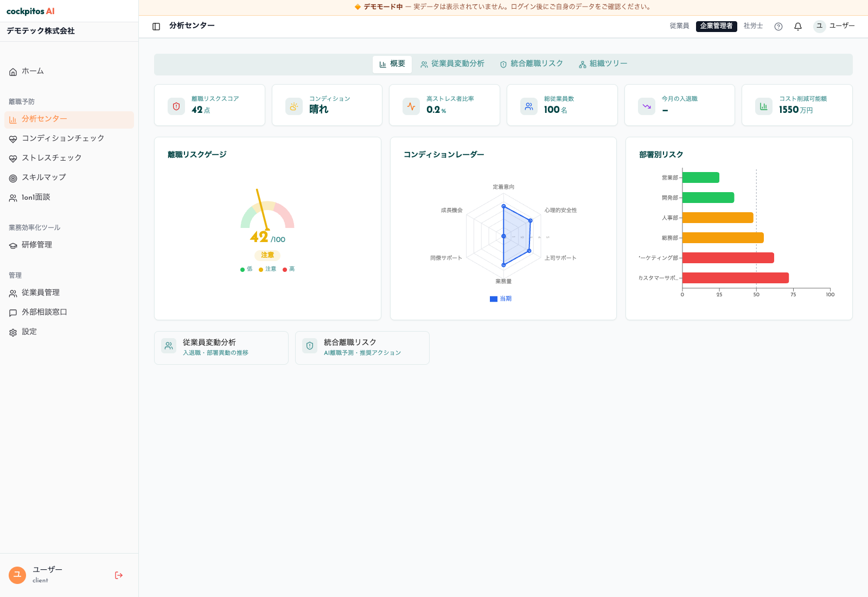
Task: Go to ホーム in the sidebar
Action: [69, 72]
